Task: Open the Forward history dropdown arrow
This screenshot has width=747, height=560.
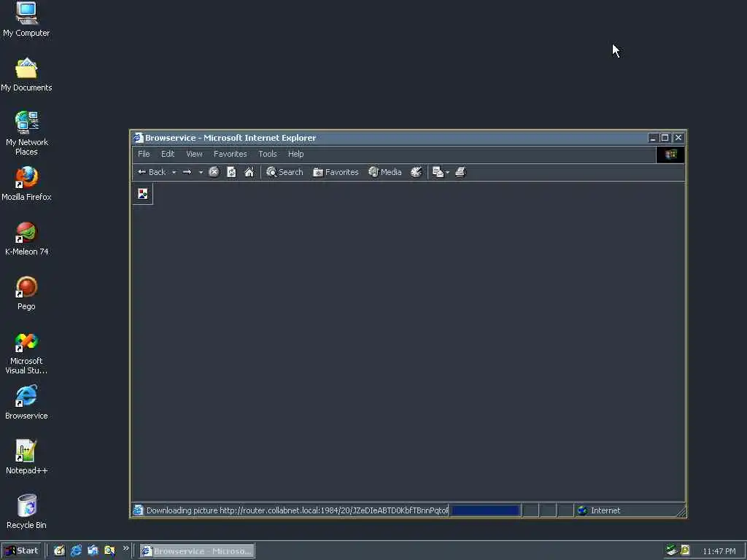Action: [201, 172]
